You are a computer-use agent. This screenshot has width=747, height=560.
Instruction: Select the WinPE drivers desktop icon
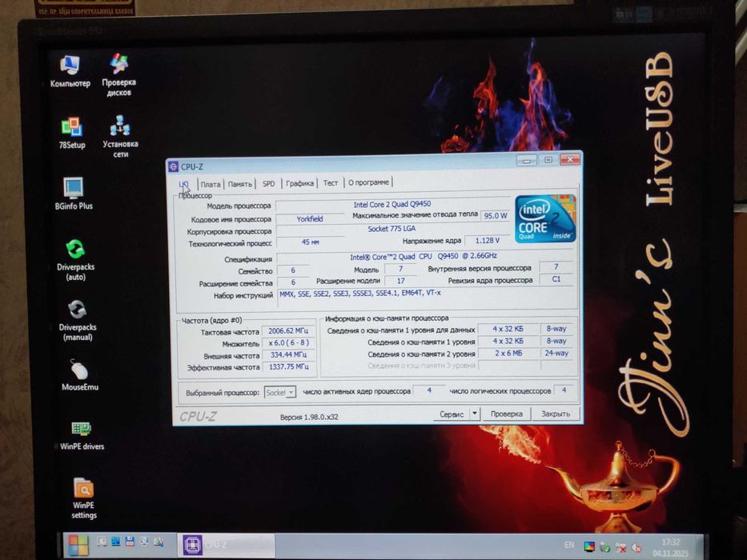(x=82, y=435)
